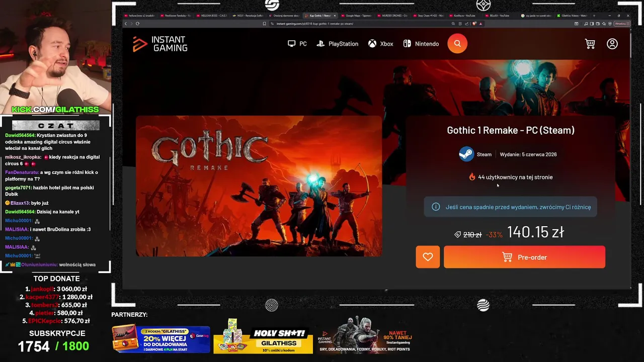The image size is (644, 362).
Task: Switch to the HOLY - Rewolucja tab
Action: coord(249,16)
